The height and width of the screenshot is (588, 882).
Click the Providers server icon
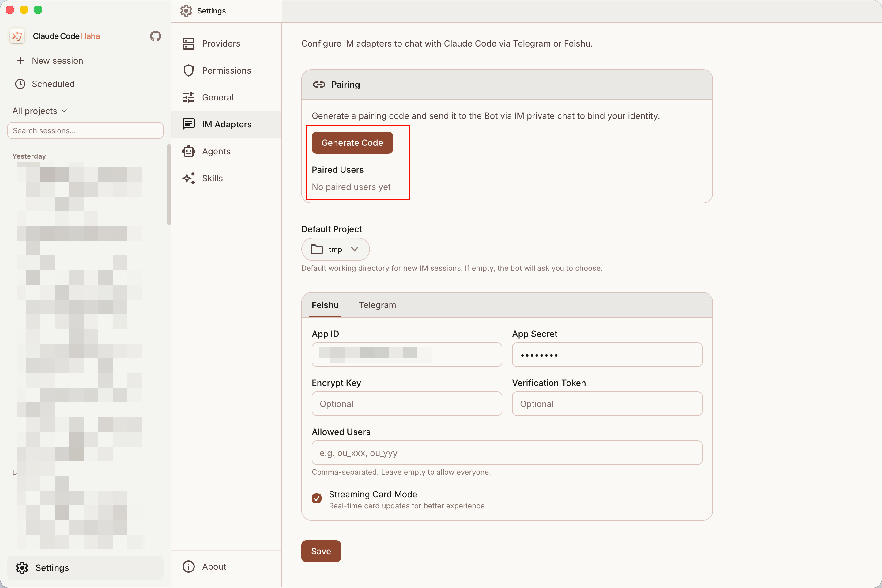tap(188, 43)
